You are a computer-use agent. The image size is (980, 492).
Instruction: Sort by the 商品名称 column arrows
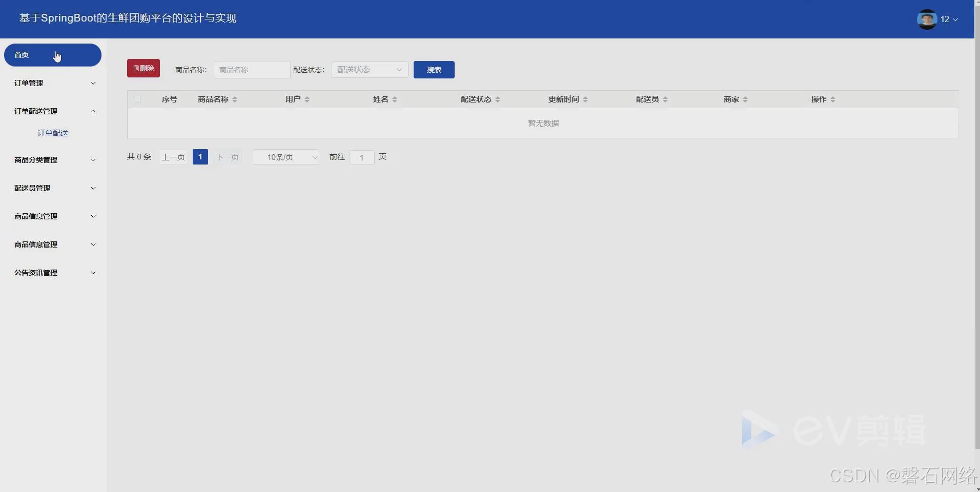tap(235, 99)
